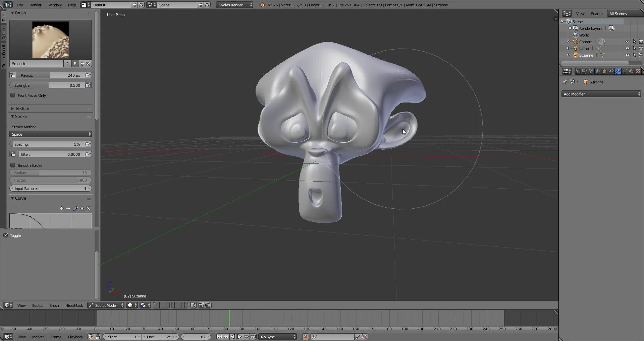Open the Cycles Render engine dropdown
This screenshot has width=644, height=341.
(x=234, y=5)
